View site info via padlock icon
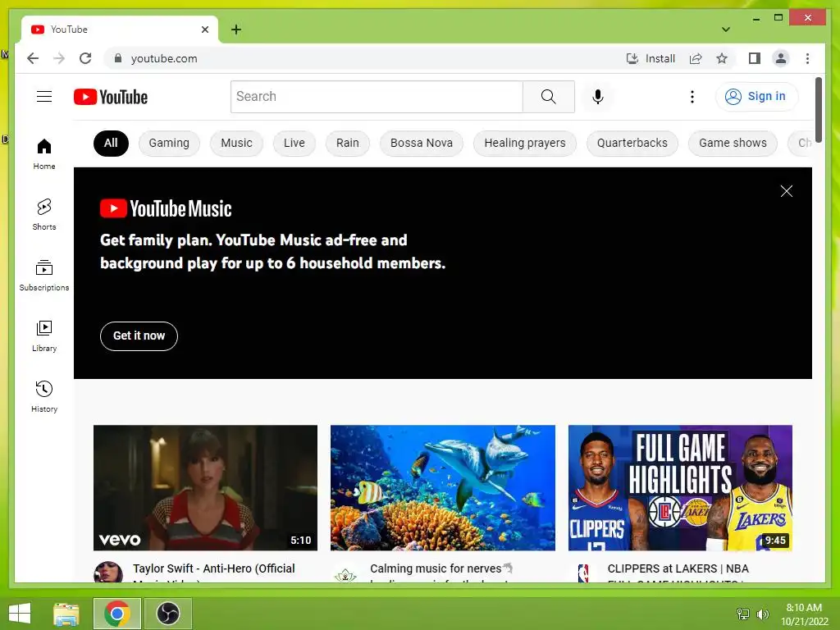This screenshot has height=630, width=840. (x=118, y=58)
